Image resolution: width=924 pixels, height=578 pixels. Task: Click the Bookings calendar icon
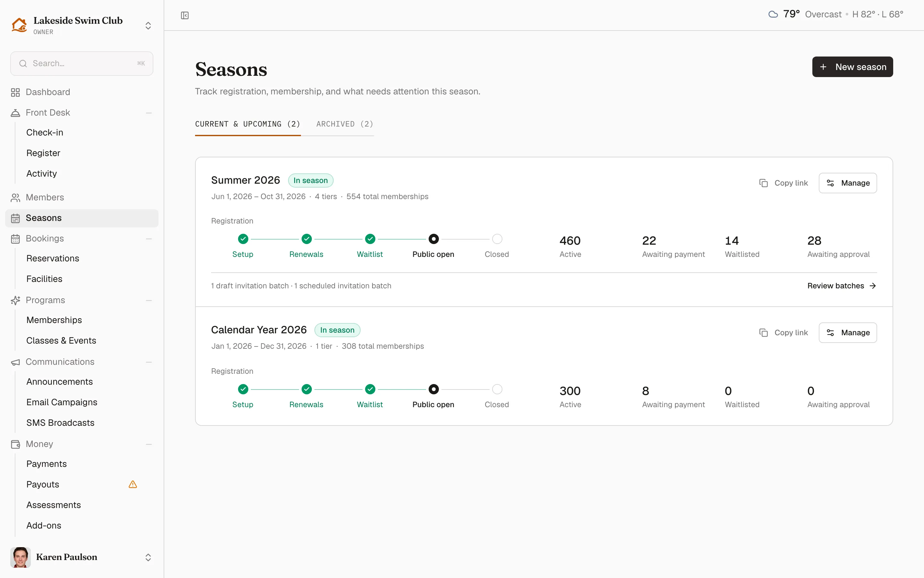point(15,239)
